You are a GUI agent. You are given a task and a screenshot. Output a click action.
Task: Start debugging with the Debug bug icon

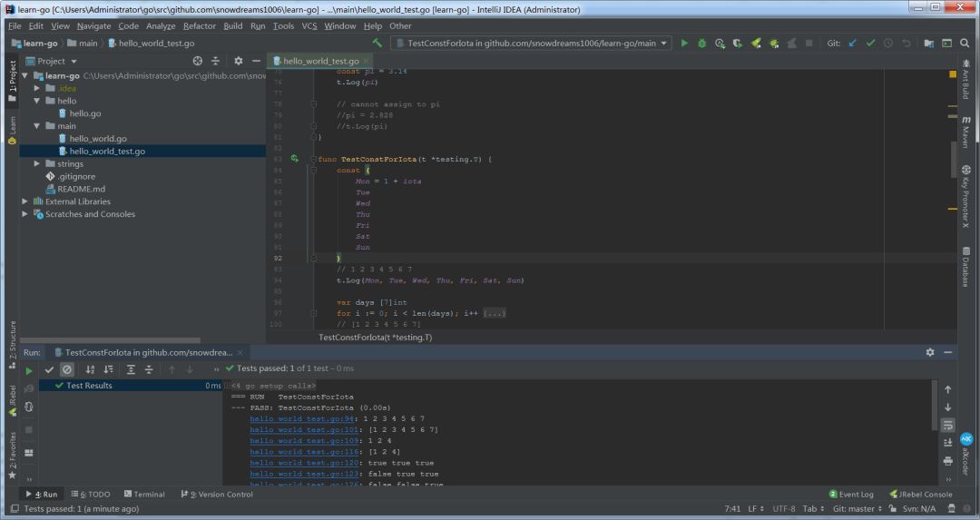pos(701,43)
